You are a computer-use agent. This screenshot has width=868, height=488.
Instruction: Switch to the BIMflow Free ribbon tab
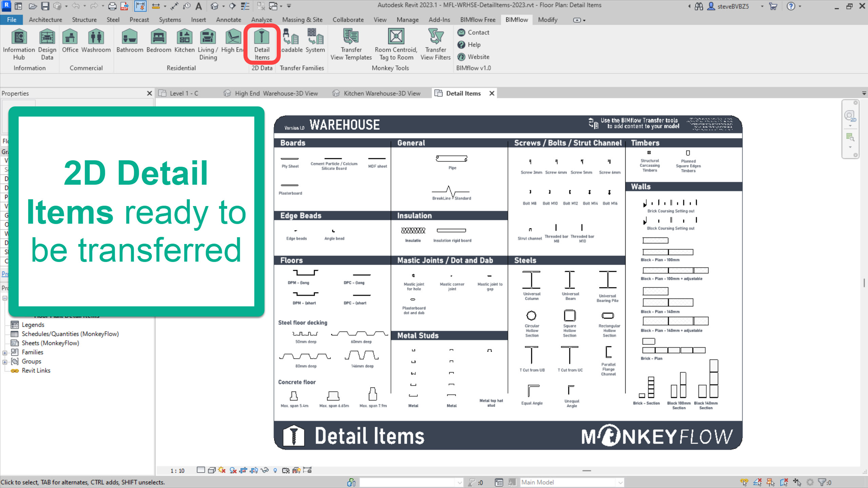[x=477, y=20]
